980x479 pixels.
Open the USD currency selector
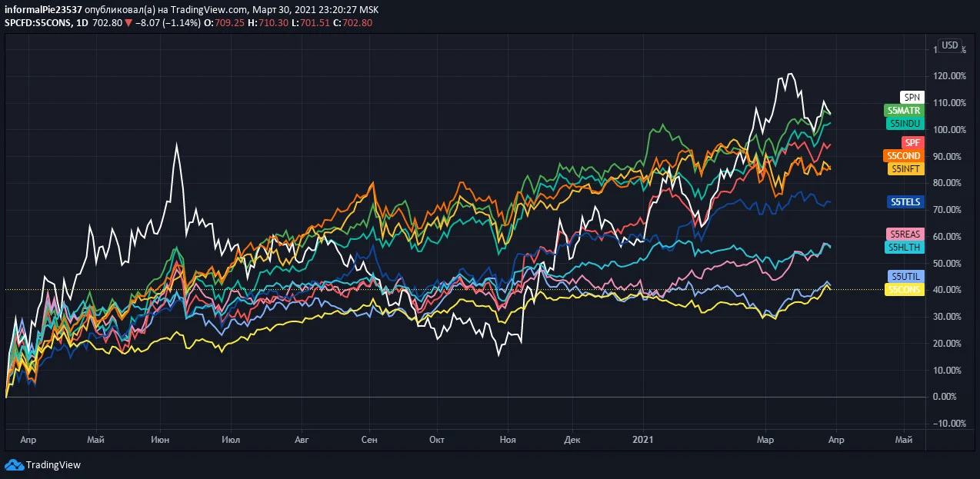click(950, 45)
